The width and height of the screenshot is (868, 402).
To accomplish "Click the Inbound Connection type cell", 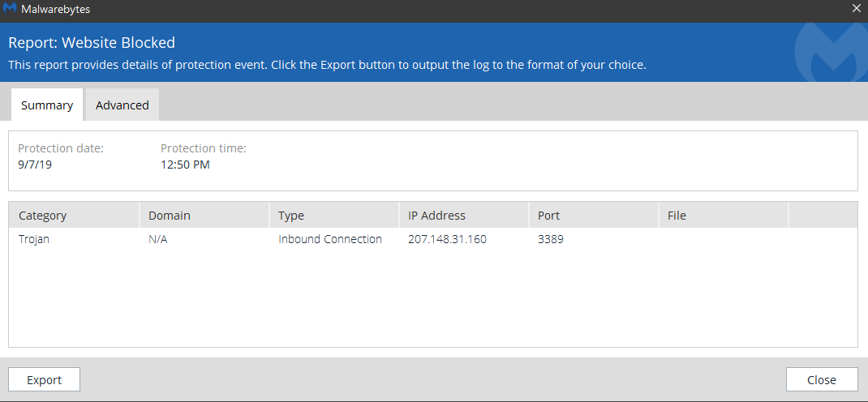I will point(330,239).
